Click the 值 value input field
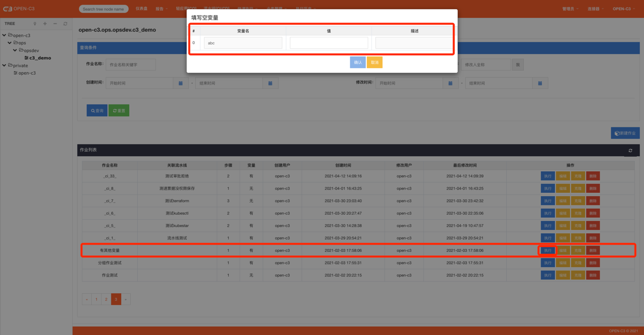Screen dimensions: 644x335 click(x=329, y=43)
